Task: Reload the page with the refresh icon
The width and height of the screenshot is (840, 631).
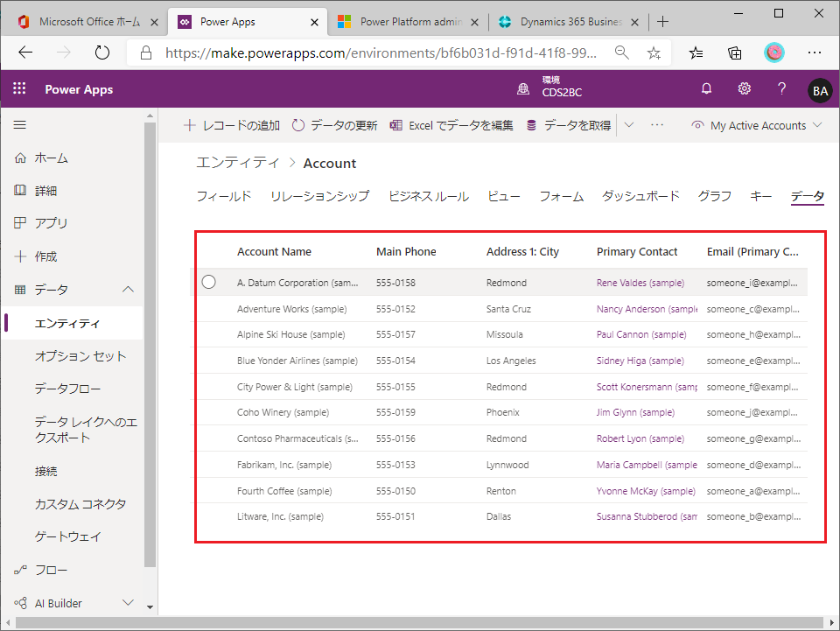Action: (101, 52)
